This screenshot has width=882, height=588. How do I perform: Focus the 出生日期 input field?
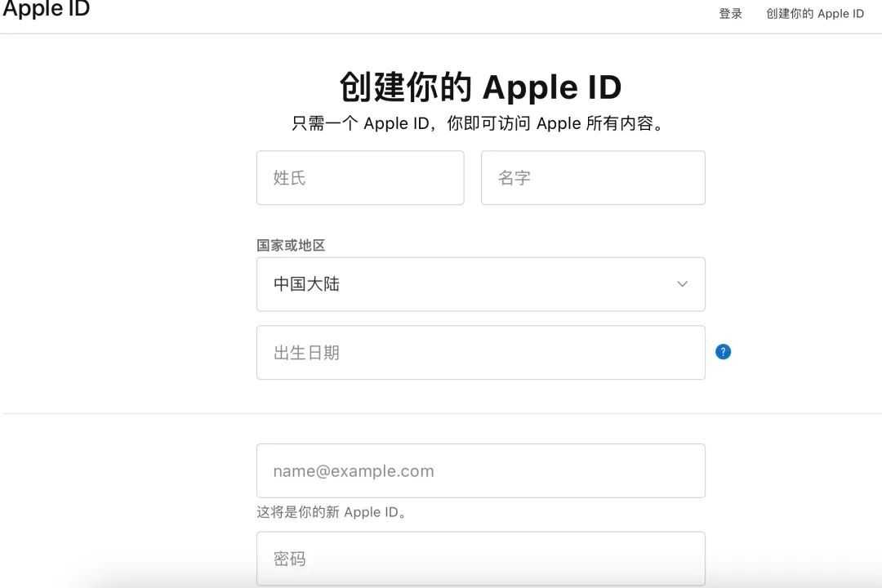coord(481,353)
